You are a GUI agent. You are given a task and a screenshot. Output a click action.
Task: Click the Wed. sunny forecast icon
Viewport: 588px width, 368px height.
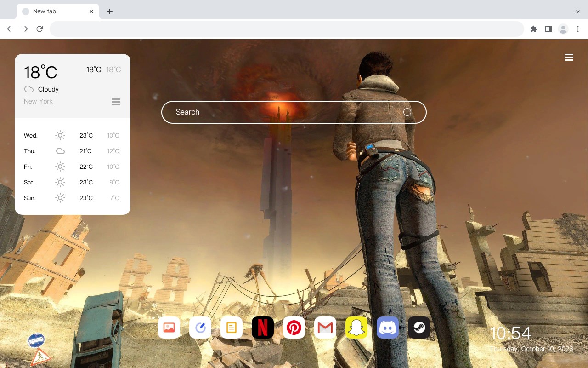pyautogui.click(x=60, y=135)
